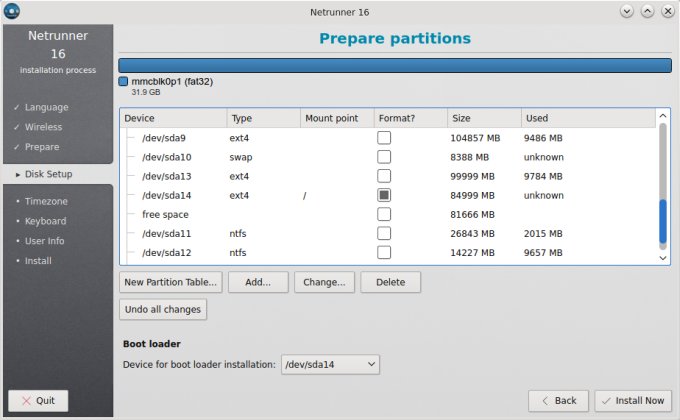Uncheck format checkbox for /dev/sda14
The width and height of the screenshot is (680, 420).
[384, 195]
